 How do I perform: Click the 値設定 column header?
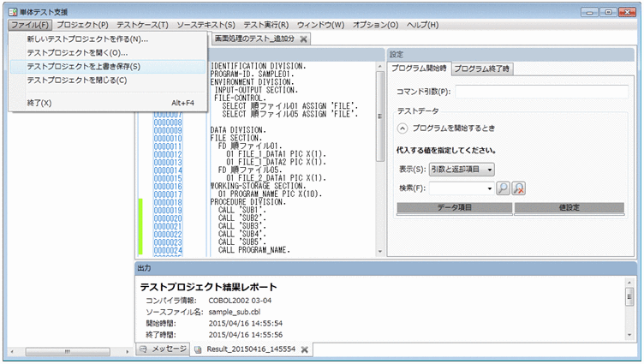(569, 208)
